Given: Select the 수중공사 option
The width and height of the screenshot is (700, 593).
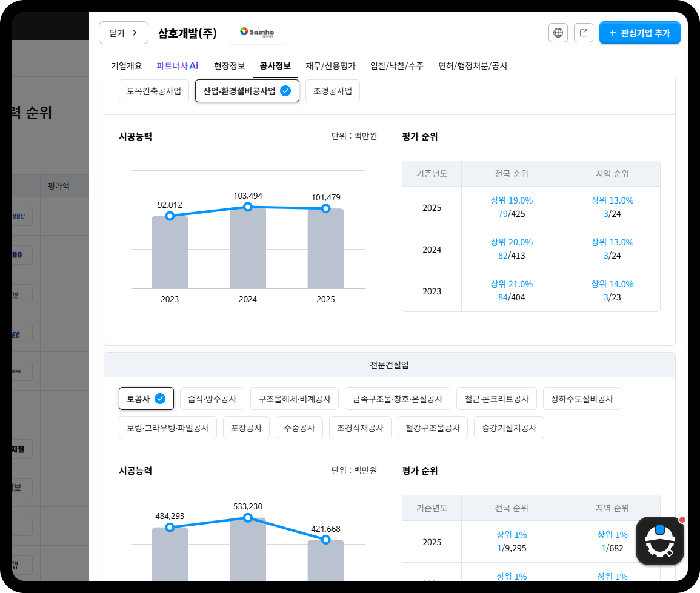Looking at the screenshot, I should pyautogui.click(x=299, y=428).
